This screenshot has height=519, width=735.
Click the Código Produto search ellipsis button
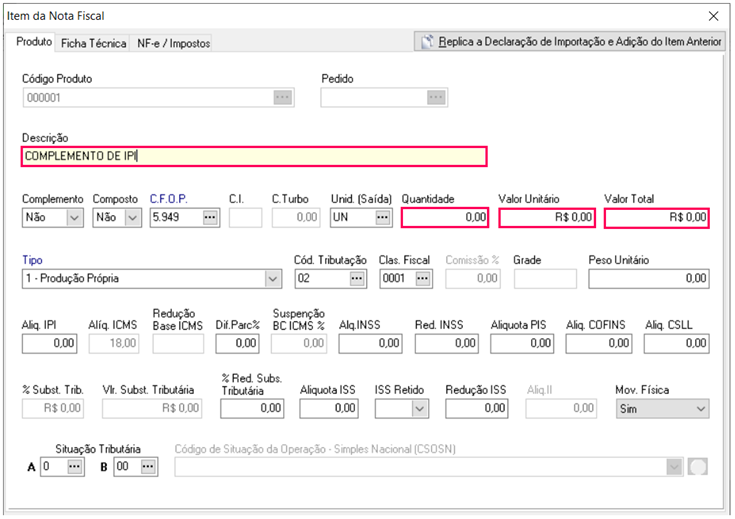click(282, 97)
